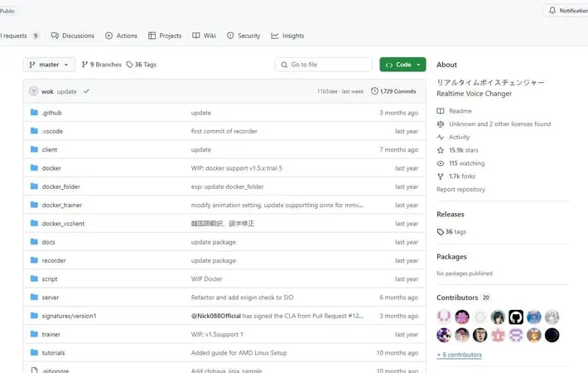Open the green Code dropdown
The image size is (588, 373).
[x=402, y=65]
